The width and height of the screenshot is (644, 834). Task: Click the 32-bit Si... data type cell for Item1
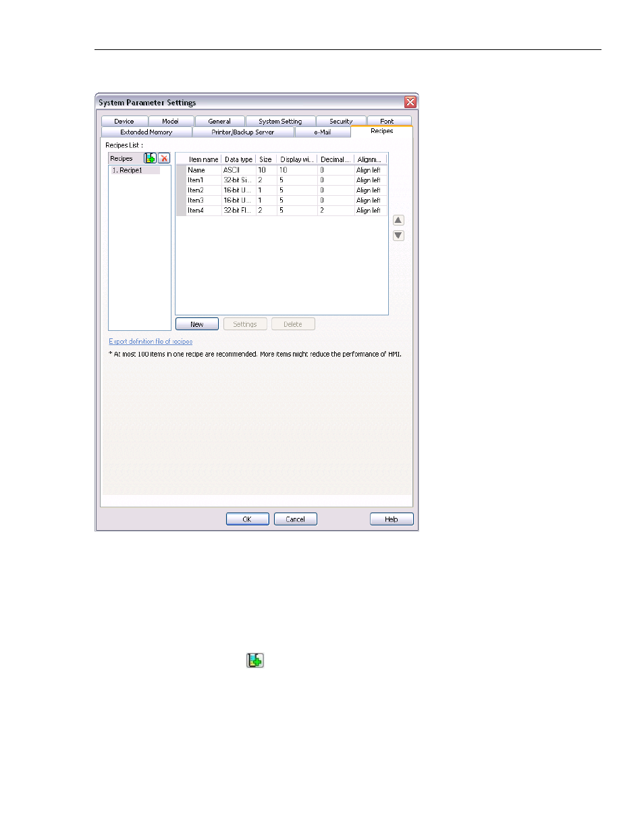pos(238,180)
